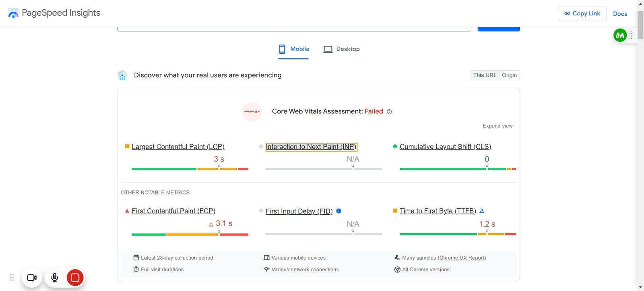
Task: Click the Core Web Vitals pulse icon
Action: (252, 111)
